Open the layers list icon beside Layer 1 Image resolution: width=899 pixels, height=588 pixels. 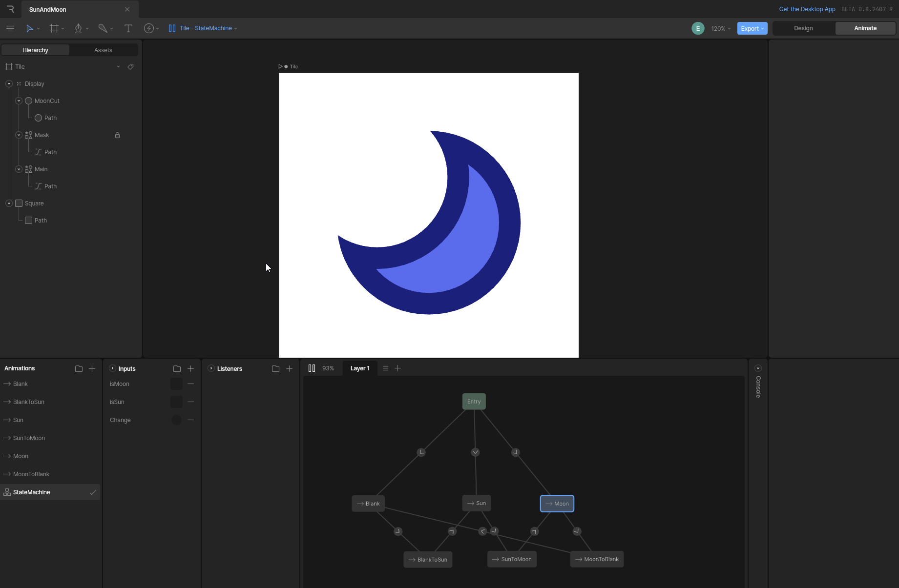pyautogui.click(x=385, y=368)
